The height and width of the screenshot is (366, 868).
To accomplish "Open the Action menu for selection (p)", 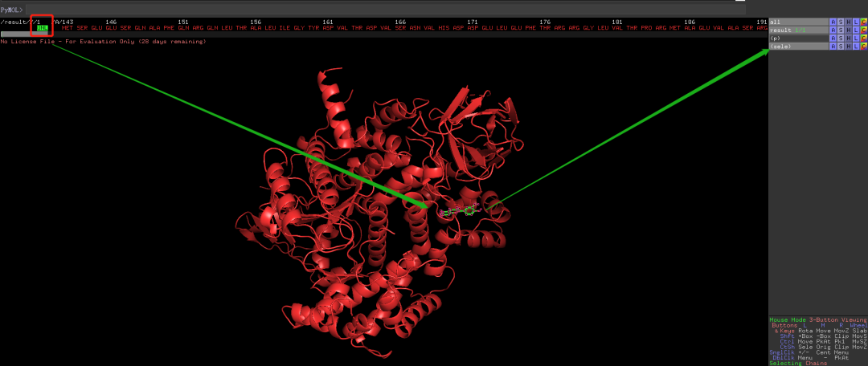I will click(833, 39).
